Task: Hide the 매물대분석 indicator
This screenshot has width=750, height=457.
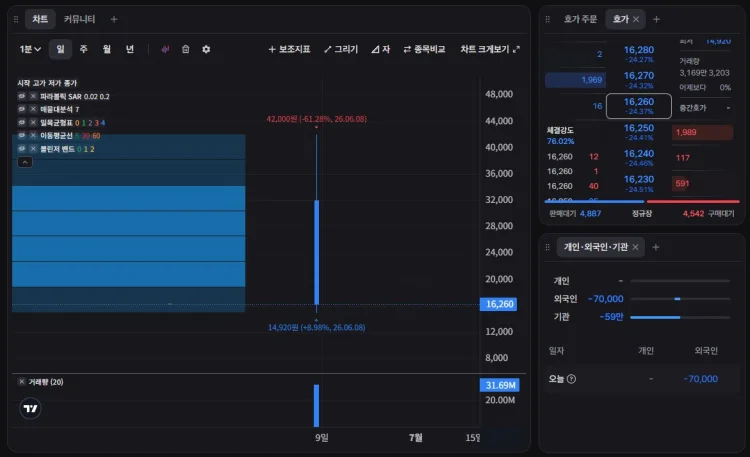Action: (x=22, y=109)
